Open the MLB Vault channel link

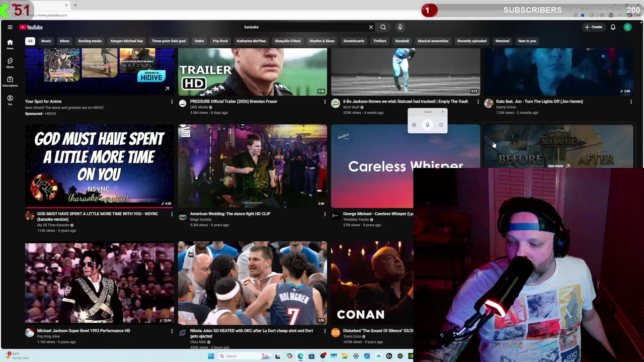[351, 107]
